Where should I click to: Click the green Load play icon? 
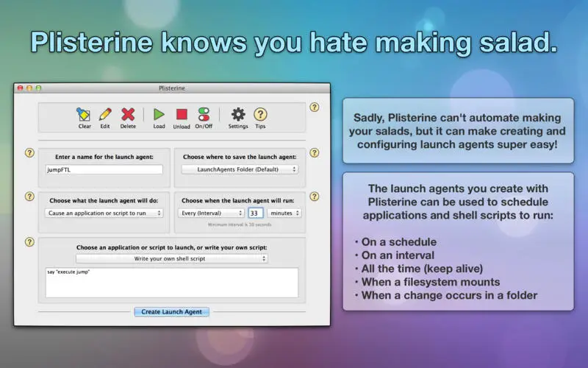click(x=159, y=114)
